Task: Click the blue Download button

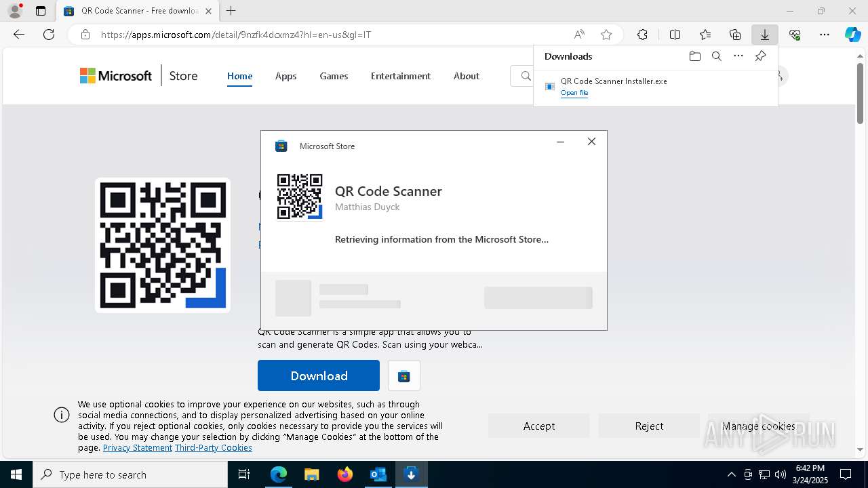Action: point(319,375)
